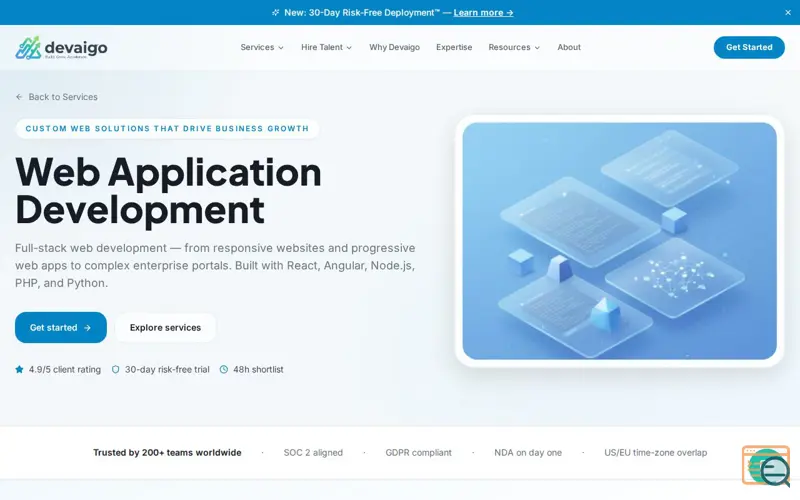Click the hero Get started button
The height and width of the screenshot is (500, 800).
coord(61,328)
